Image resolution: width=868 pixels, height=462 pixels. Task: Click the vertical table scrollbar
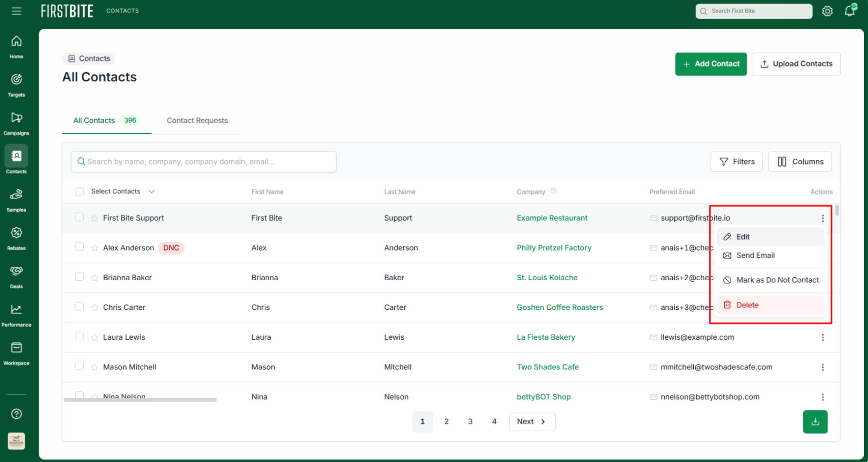837,210
